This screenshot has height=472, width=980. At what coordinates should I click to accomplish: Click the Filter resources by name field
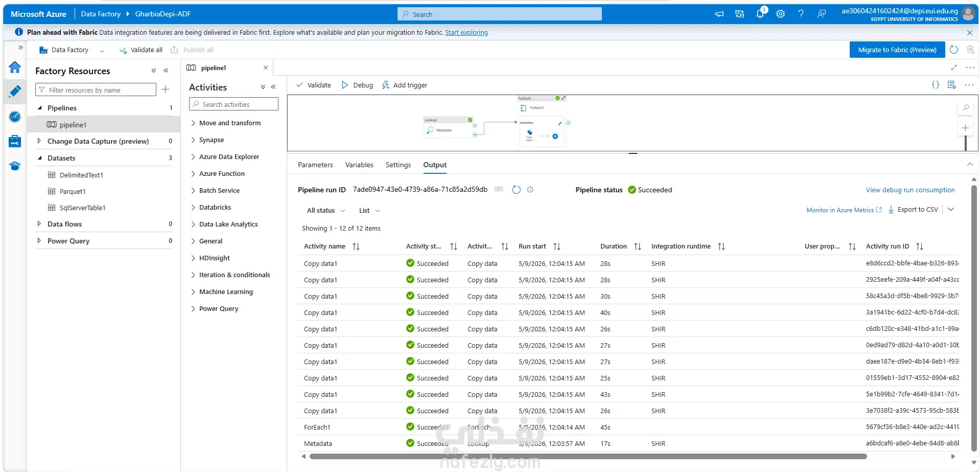tap(96, 89)
